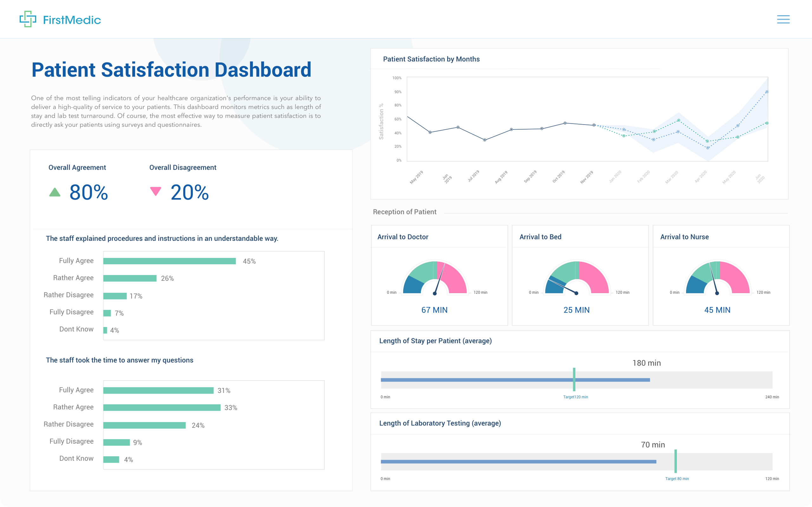Click the Target 80 min marker
Viewport: 812px width, 507px height.
point(675,461)
